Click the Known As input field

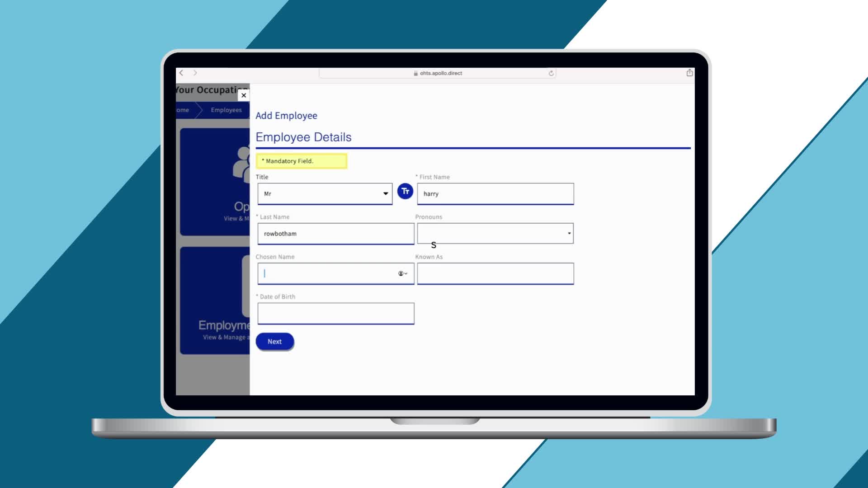click(495, 273)
